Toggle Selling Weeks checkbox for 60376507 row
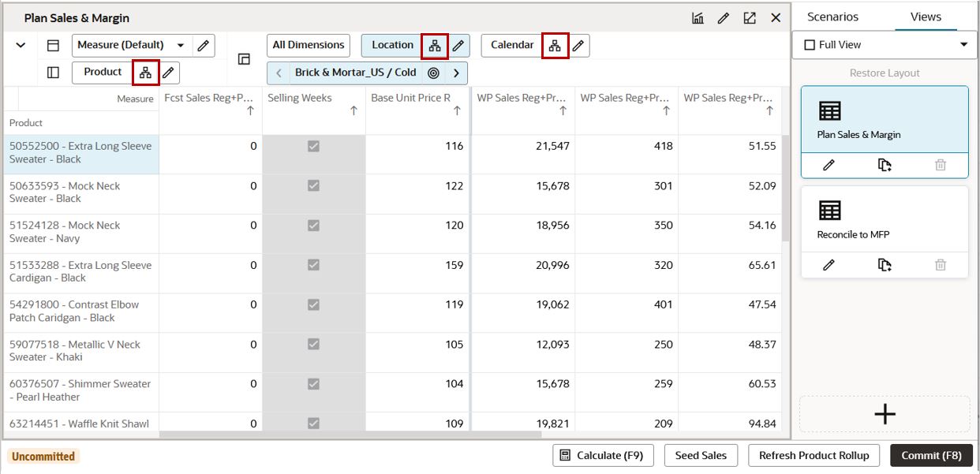980x474 pixels. coord(313,384)
